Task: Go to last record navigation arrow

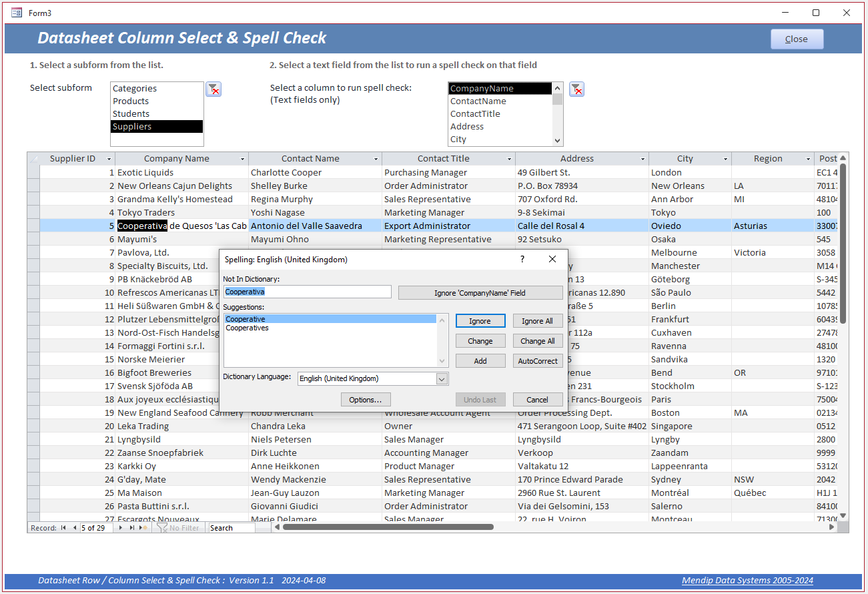Action: point(132,528)
